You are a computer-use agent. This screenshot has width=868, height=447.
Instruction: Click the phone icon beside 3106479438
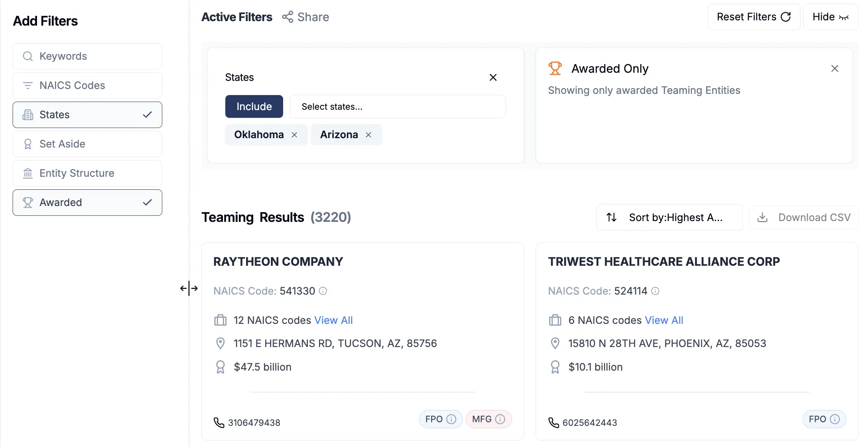[219, 423]
